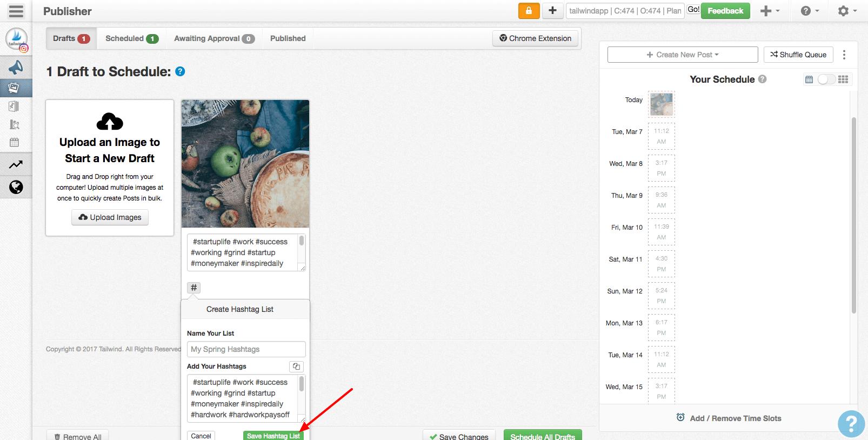Expand the top bar plus dropdown
This screenshot has height=440, width=868.
click(770, 11)
